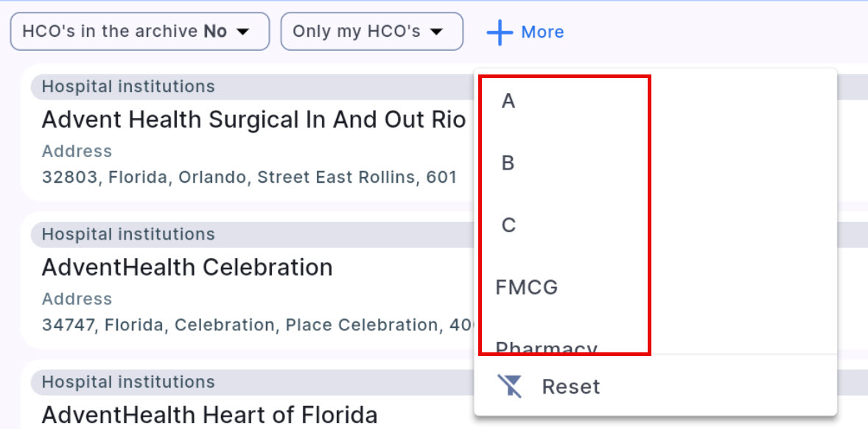Open the Only my HCO's dropdown
The width and height of the screenshot is (868, 429).
pos(371,31)
